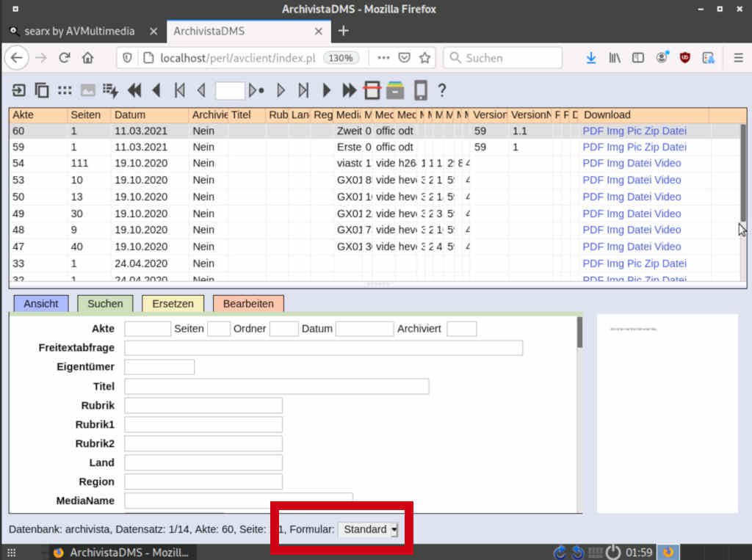Switch to searx by AVMultimedia browser tab

(79, 31)
